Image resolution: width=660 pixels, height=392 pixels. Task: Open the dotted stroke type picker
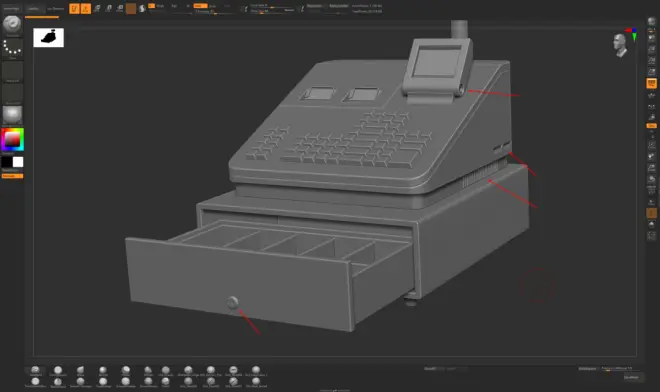pyautogui.click(x=12, y=48)
